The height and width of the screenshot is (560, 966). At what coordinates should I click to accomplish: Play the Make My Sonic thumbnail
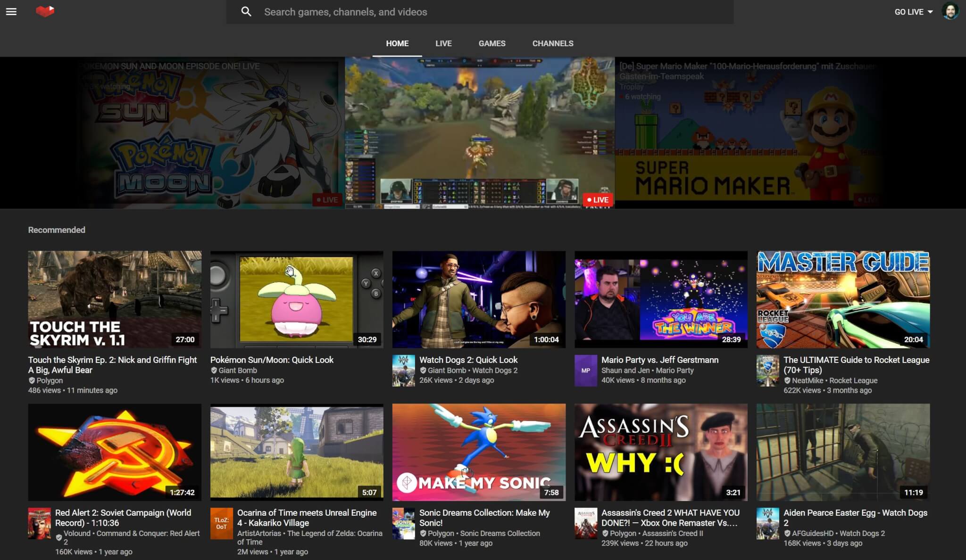click(x=479, y=452)
